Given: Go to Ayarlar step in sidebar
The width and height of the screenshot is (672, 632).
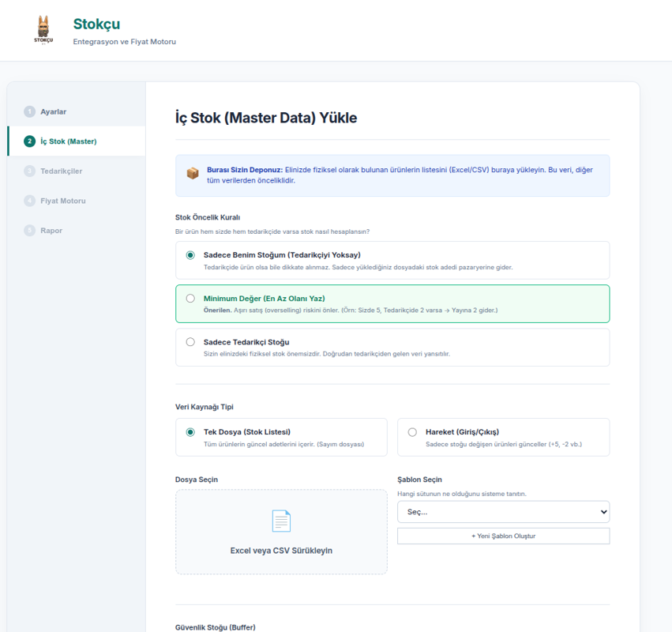Looking at the screenshot, I should [x=54, y=111].
